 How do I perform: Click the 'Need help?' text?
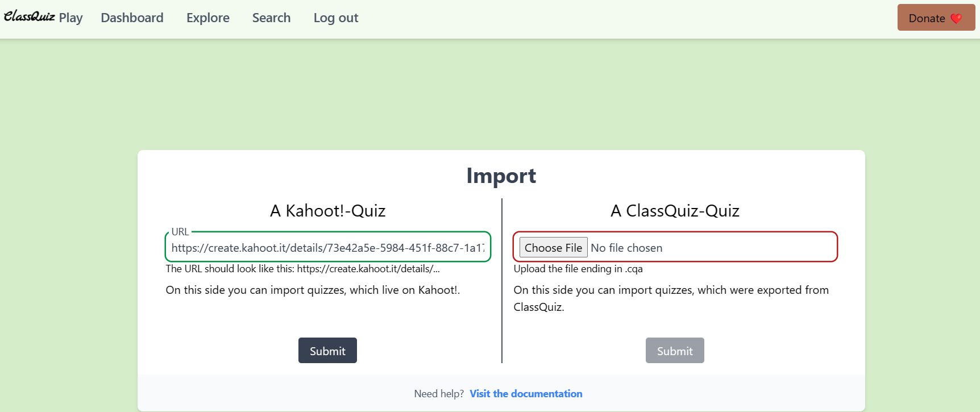439,394
